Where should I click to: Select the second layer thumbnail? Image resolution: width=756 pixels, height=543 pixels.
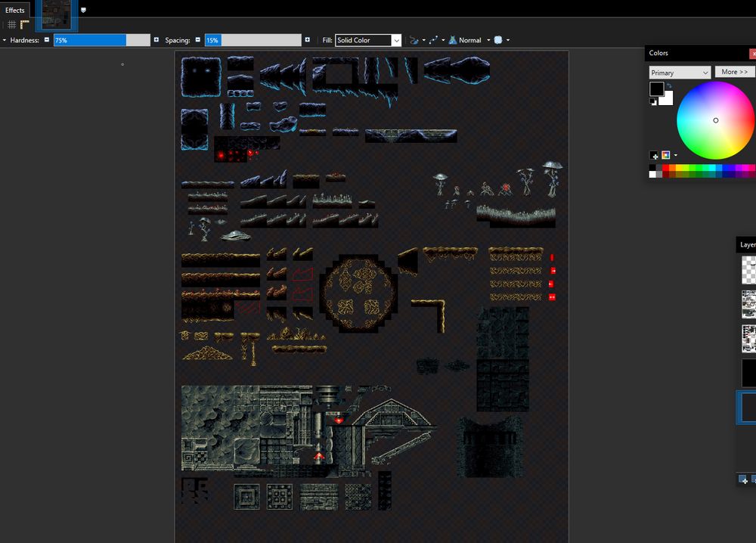coord(748,304)
